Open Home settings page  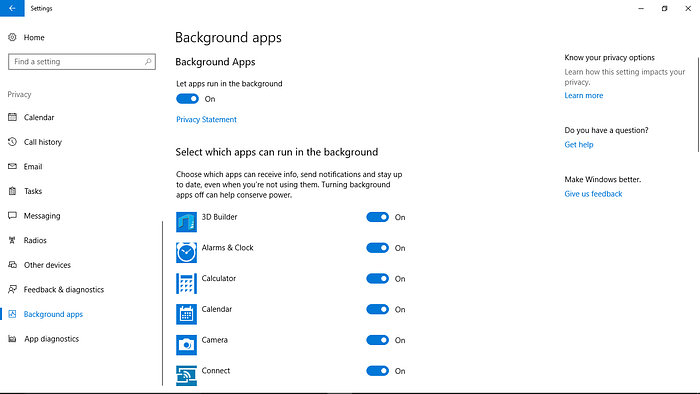[x=34, y=37]
